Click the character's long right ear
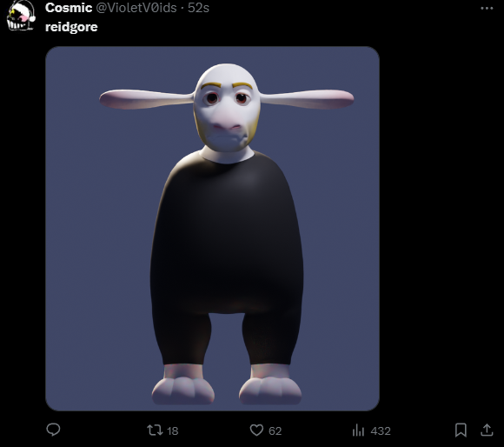 pos(307,99)
